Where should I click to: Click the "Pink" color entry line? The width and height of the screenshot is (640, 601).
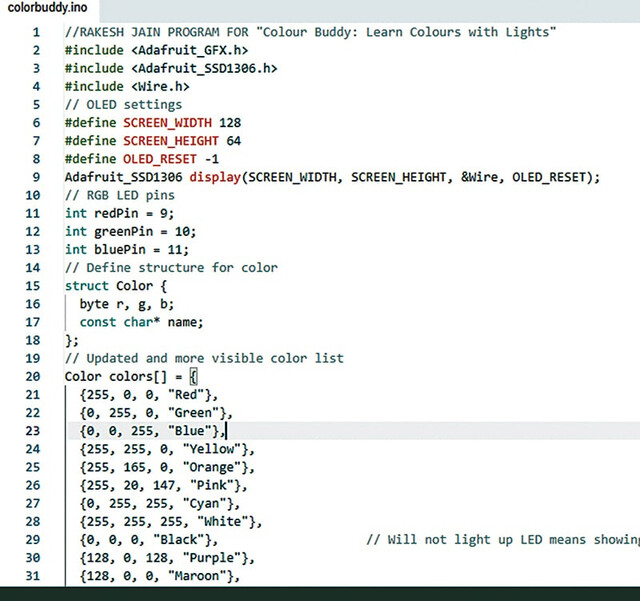pyautogui.click(x=164, y=485)
